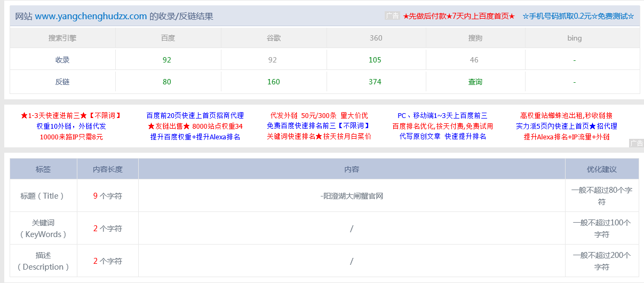The height and width of the screenshot is (283, 644).
Task: Open 360 收录 count 105
Action: click(375, 60)
